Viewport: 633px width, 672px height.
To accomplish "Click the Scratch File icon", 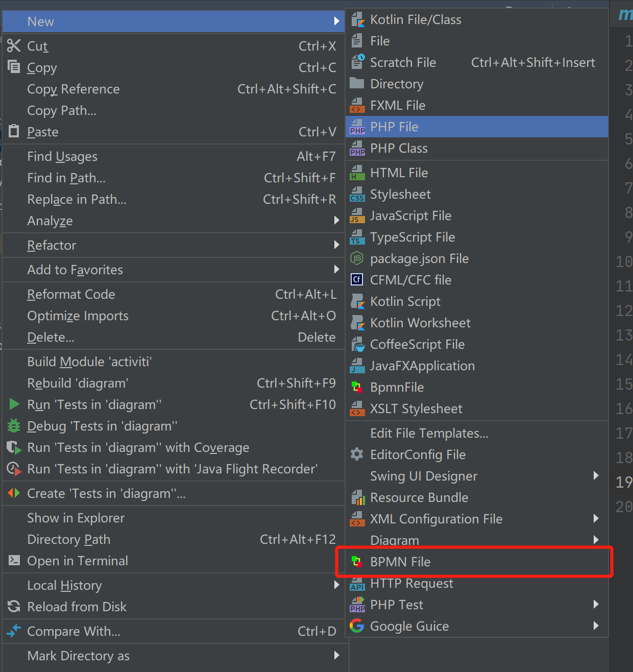I will point(357,62).
